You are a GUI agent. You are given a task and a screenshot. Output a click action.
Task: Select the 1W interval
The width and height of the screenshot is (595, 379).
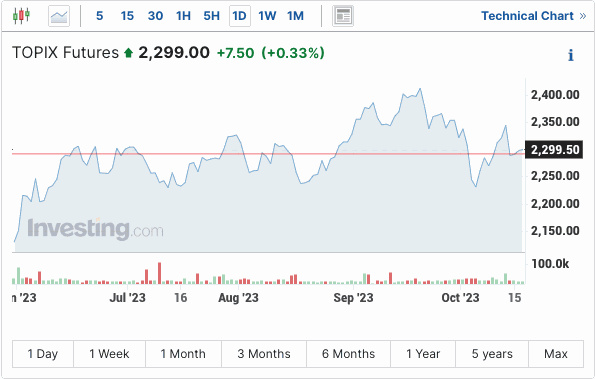[267, 16]
